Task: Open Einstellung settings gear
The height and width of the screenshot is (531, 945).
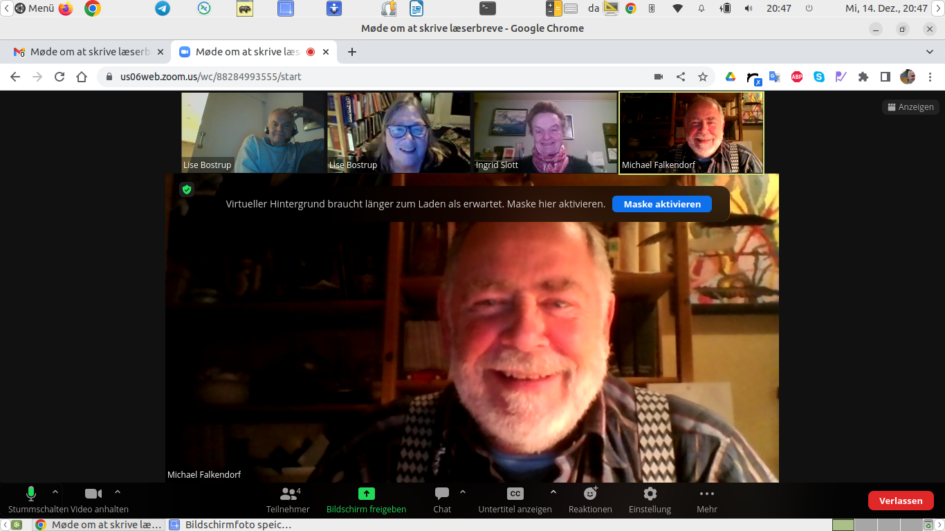Action: coord(650,494)
